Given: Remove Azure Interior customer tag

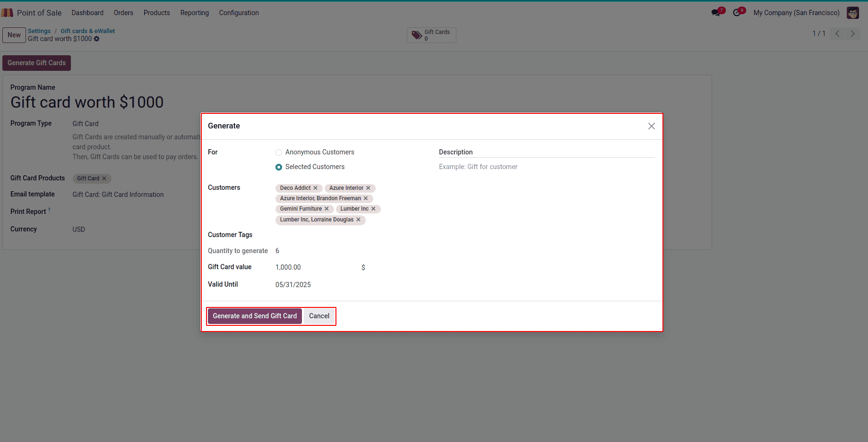Looking at the screenshot, I should point(368,188).
